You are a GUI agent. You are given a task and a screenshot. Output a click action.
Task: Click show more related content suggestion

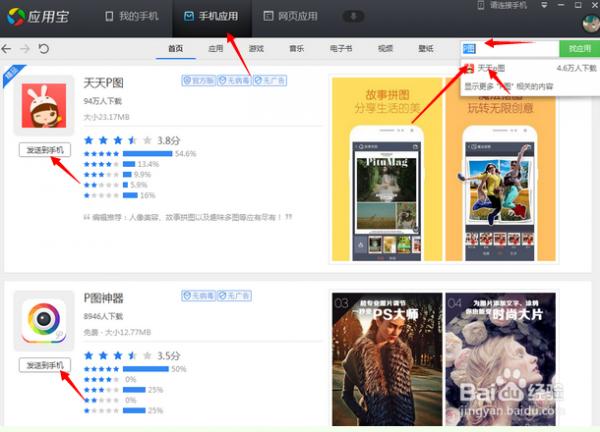click(509, 86)
